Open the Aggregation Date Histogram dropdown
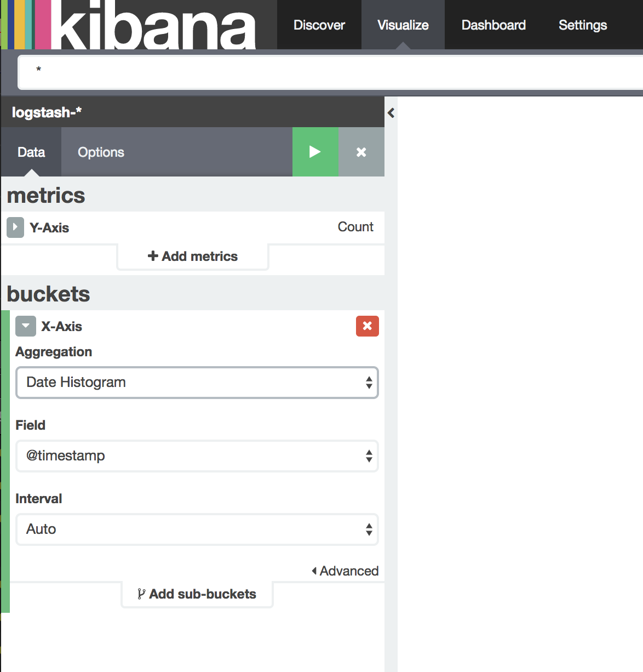Viewport: 643px width, 672px height. coord(197,383)
